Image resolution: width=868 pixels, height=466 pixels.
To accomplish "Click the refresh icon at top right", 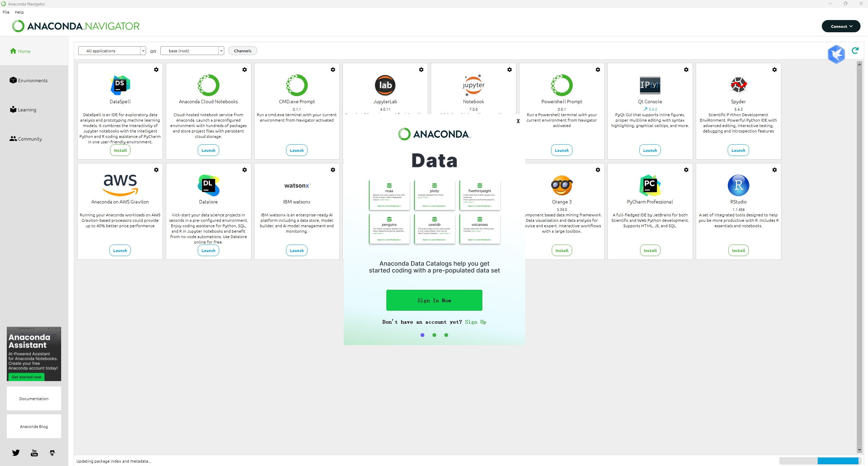I will (x=855, y=51).
